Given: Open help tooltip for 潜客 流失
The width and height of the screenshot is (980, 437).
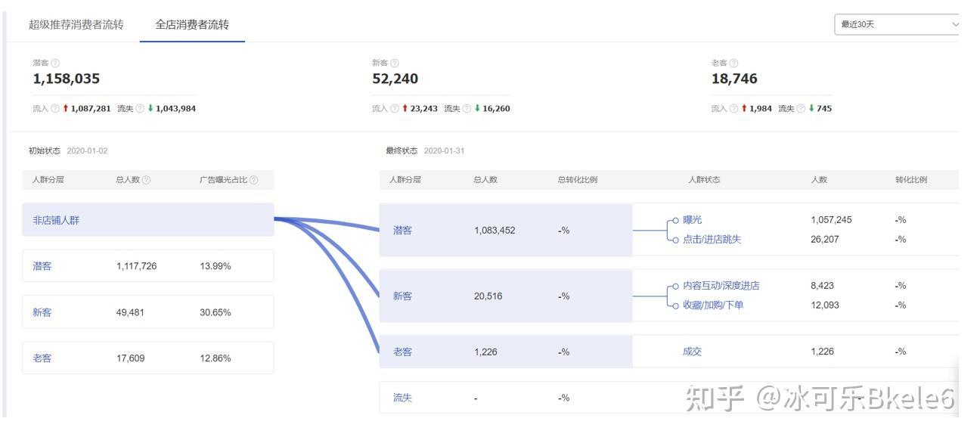Looking at the screenshot, I should click(x=140, y=109).
